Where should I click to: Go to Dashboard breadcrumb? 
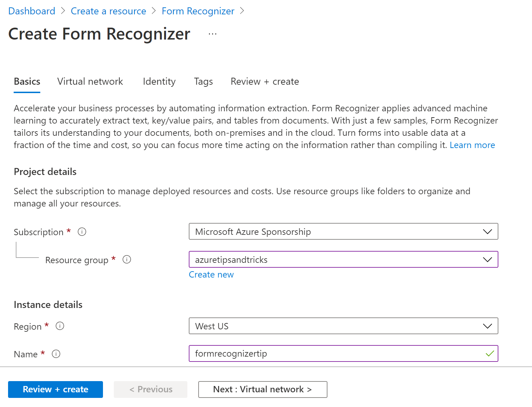point(32,11)
